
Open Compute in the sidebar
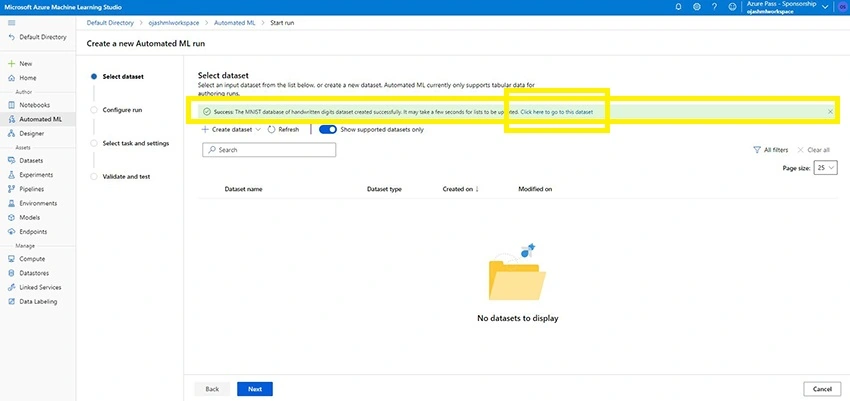click(27, 259)
